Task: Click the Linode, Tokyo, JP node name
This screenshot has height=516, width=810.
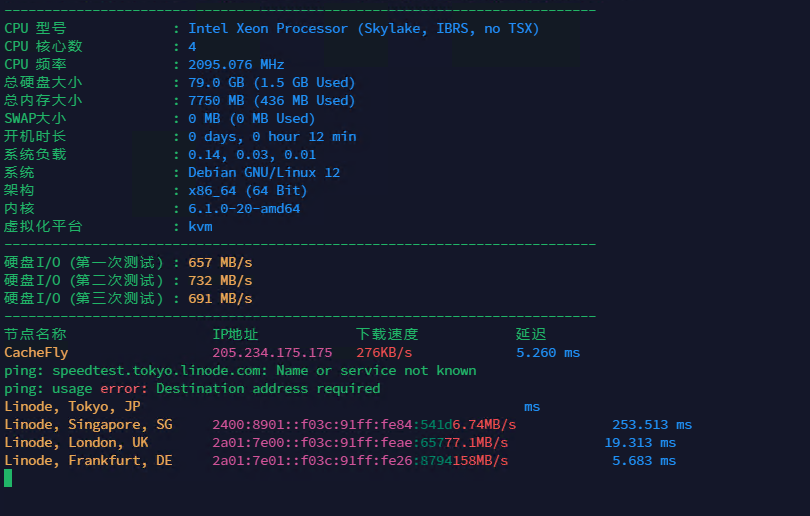Action: (72, 407)
